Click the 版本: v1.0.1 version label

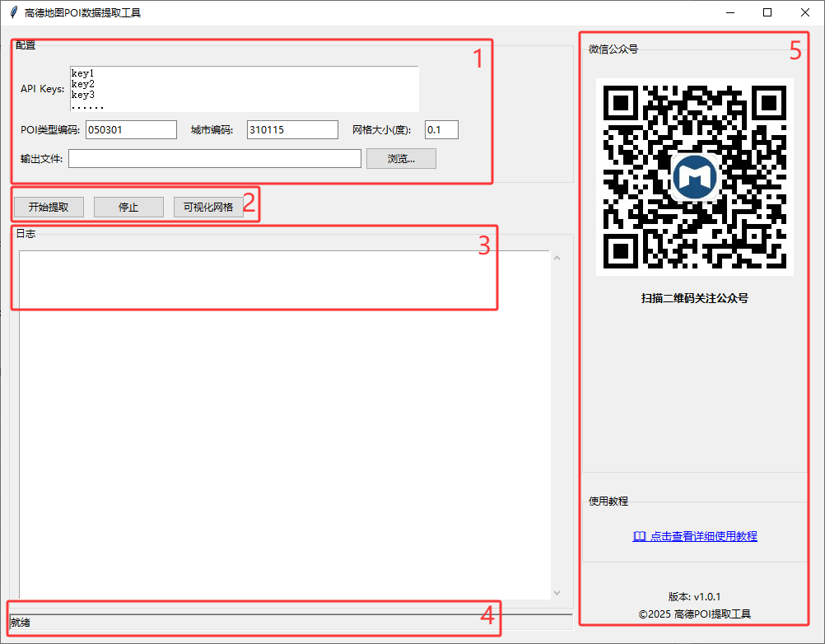[694, 596]
